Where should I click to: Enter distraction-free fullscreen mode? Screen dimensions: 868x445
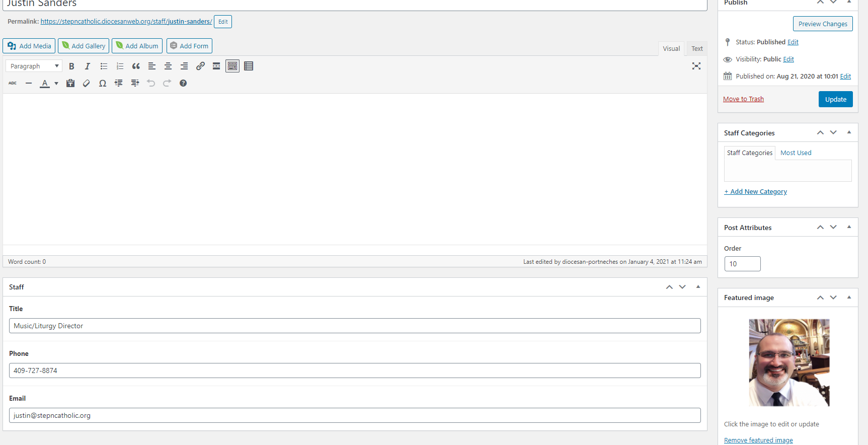pyautogui.click(x=696, y=66)
